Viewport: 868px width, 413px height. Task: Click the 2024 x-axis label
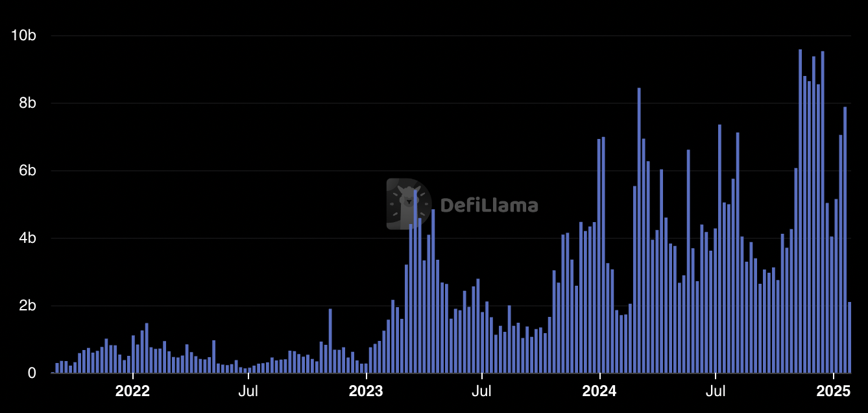[600, 392]
